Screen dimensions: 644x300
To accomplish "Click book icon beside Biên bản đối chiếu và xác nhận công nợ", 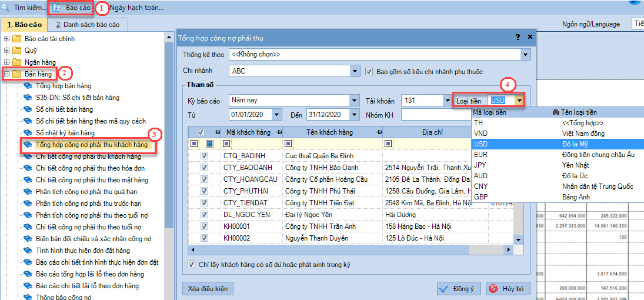I will tap(28, 238).
